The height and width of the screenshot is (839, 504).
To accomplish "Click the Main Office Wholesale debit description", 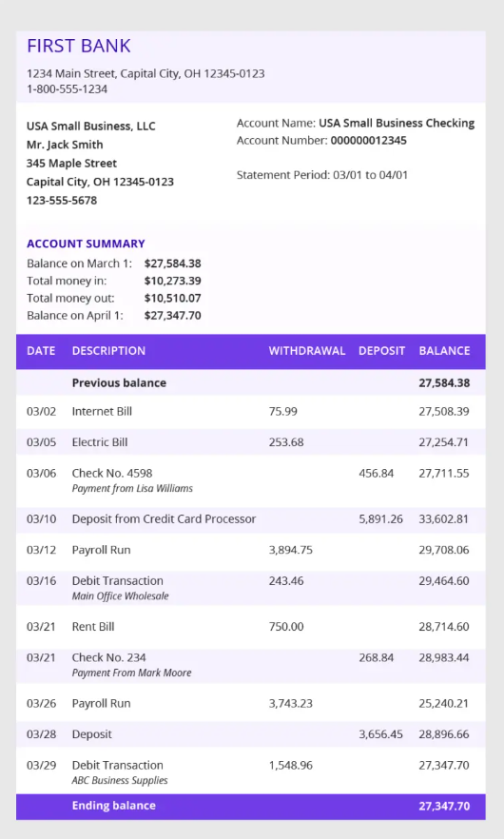I will 121,596.
